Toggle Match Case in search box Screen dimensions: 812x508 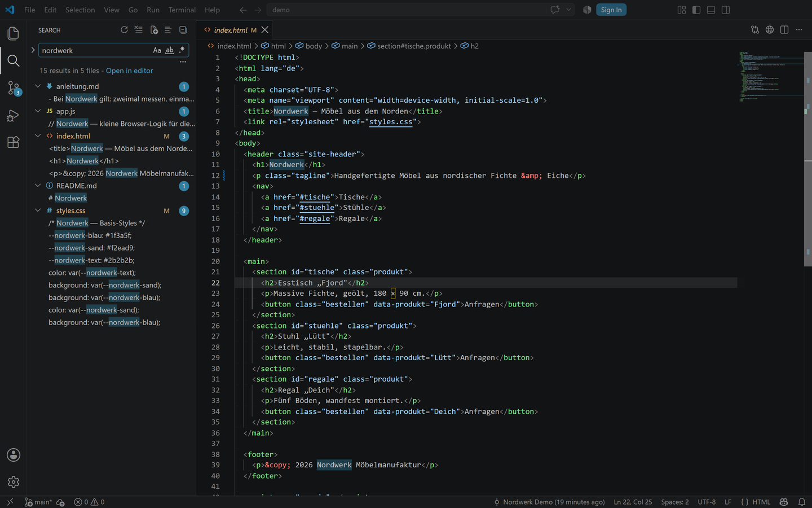pos(157,50)
